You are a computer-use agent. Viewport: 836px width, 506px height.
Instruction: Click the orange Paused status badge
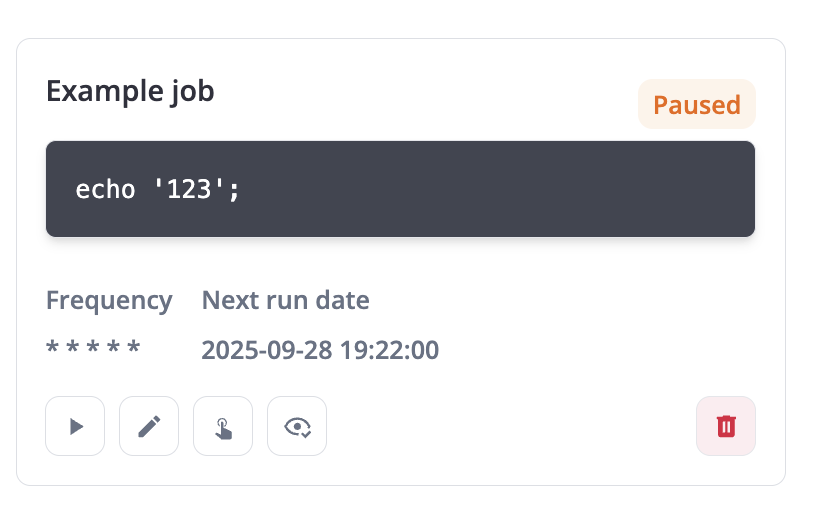click(x=696, y=105)
